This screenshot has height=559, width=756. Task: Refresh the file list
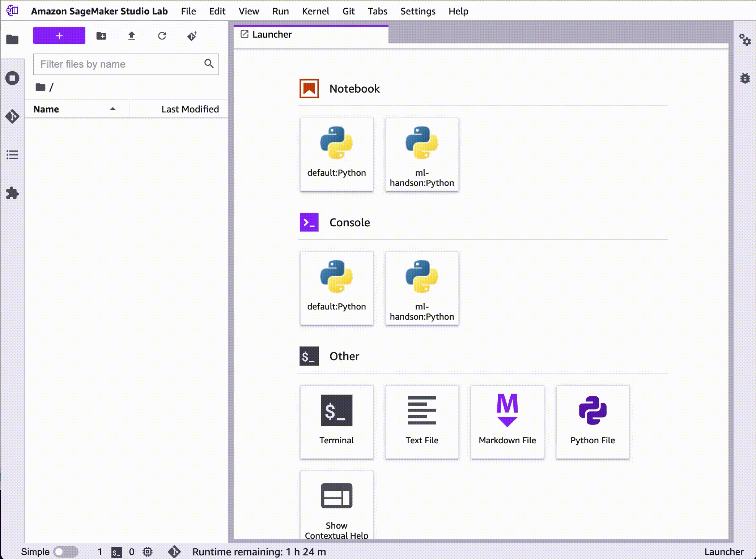point(162,36)
